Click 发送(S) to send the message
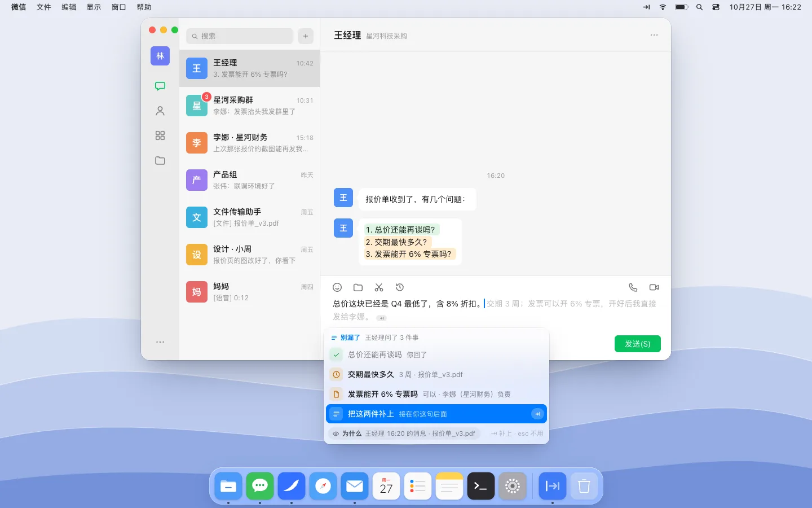 (x=638, y=344)
